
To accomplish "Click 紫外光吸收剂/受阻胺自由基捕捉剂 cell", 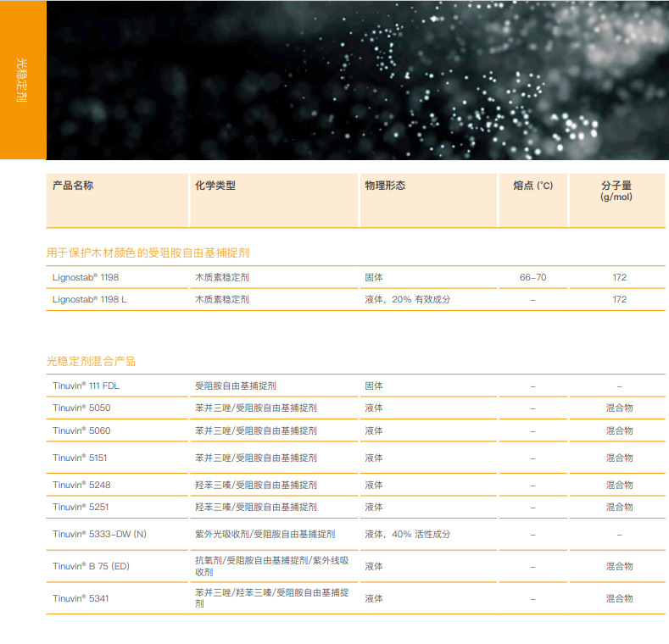I will click(x=265, y=535).
